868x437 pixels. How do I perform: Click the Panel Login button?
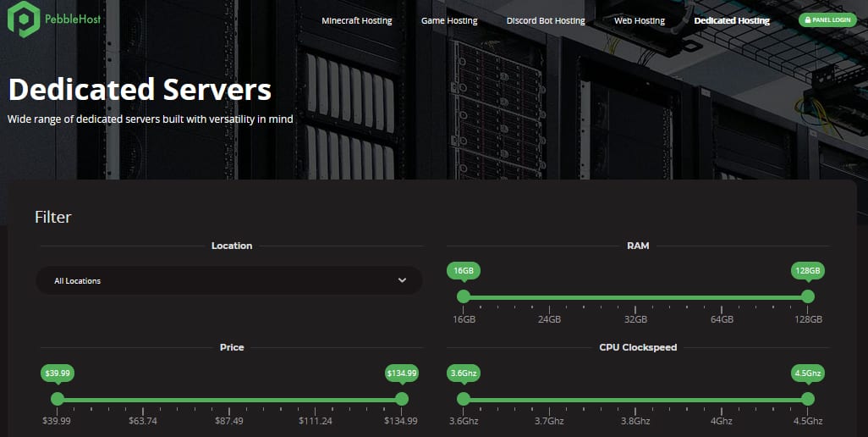tap(827, 20)
